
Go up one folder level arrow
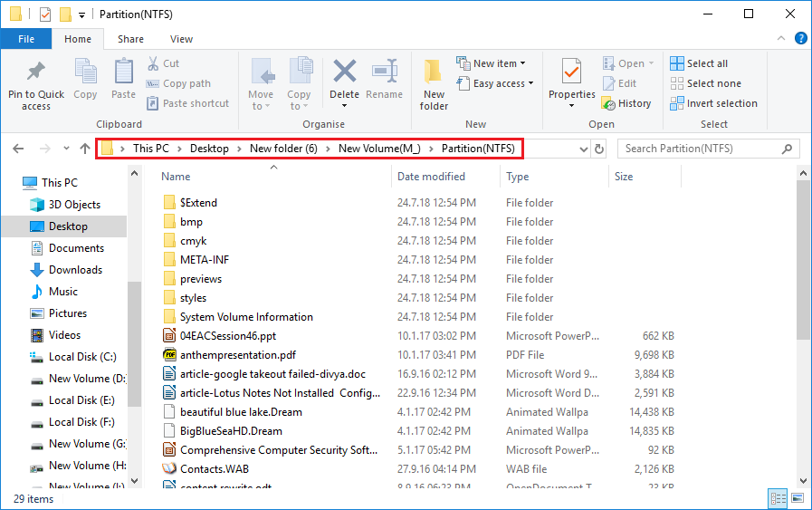(x=85, y=149)
